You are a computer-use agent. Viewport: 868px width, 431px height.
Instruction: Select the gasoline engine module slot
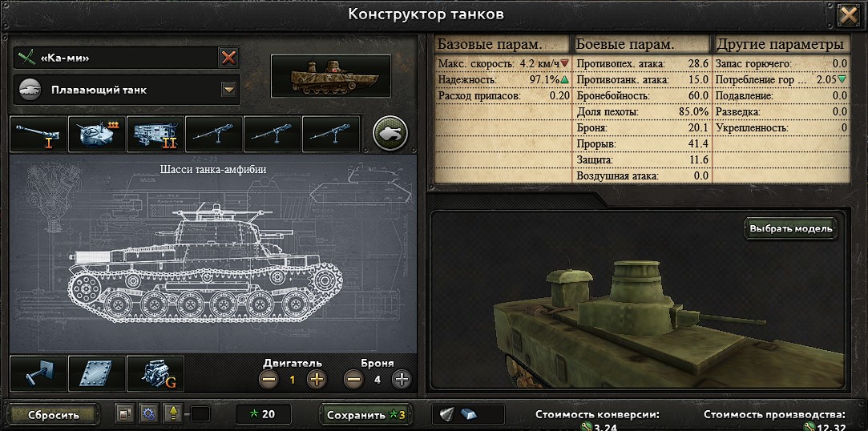pyautogui.click(x=155, y=373)
